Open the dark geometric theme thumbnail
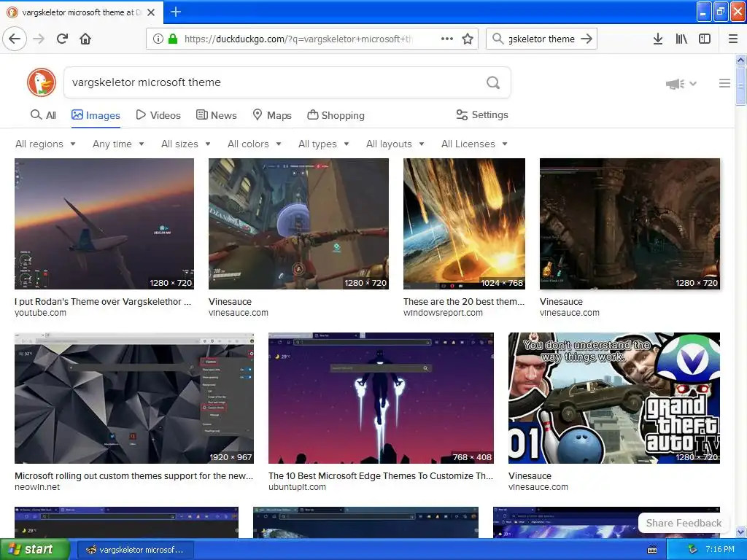 (134, 398)
